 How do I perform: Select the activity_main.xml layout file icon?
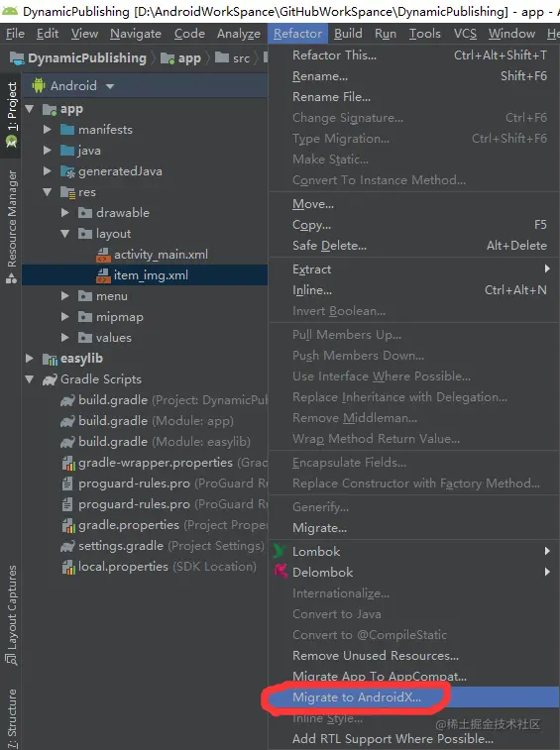pos(103,255)
